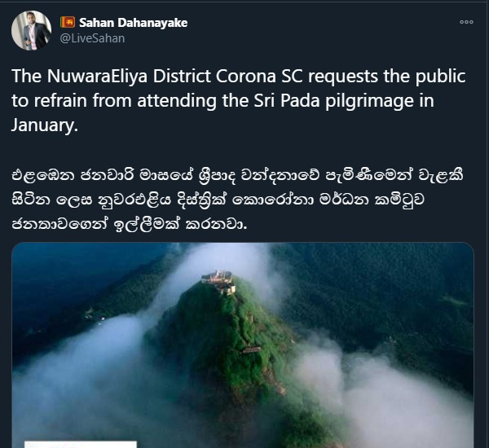Open the Sahan Dahanayake display name link

click(x=133, y=23)
